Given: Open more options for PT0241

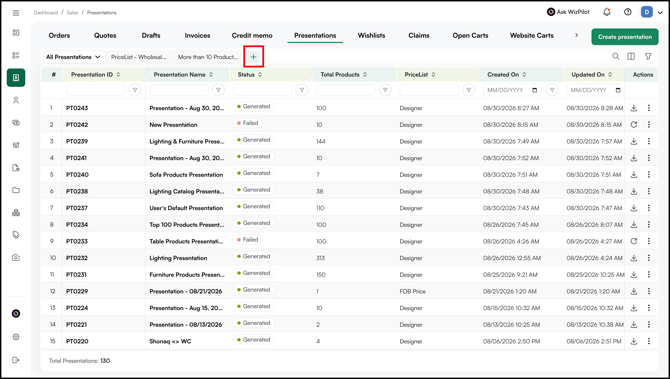Looking at the screenshot, I should tap(649, 158).
